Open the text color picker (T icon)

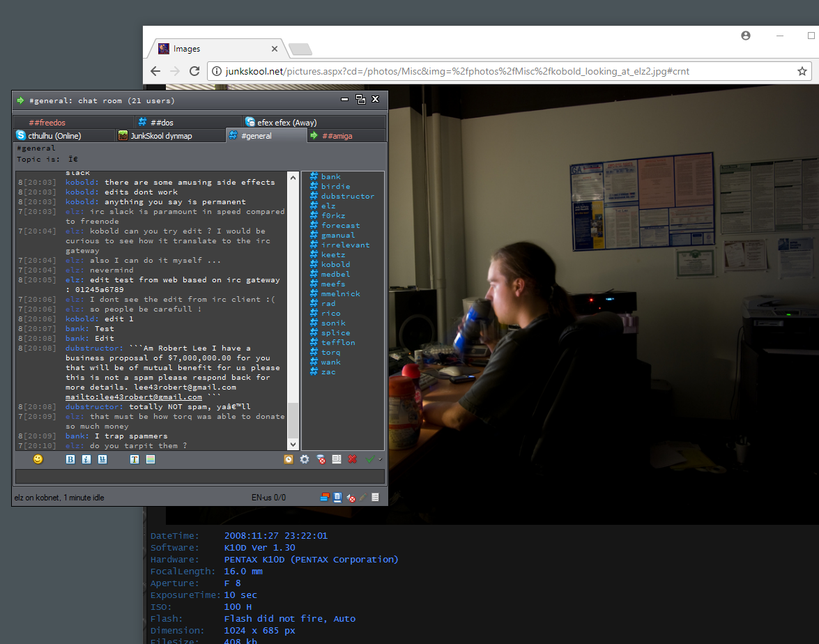(x=135, y=459)
